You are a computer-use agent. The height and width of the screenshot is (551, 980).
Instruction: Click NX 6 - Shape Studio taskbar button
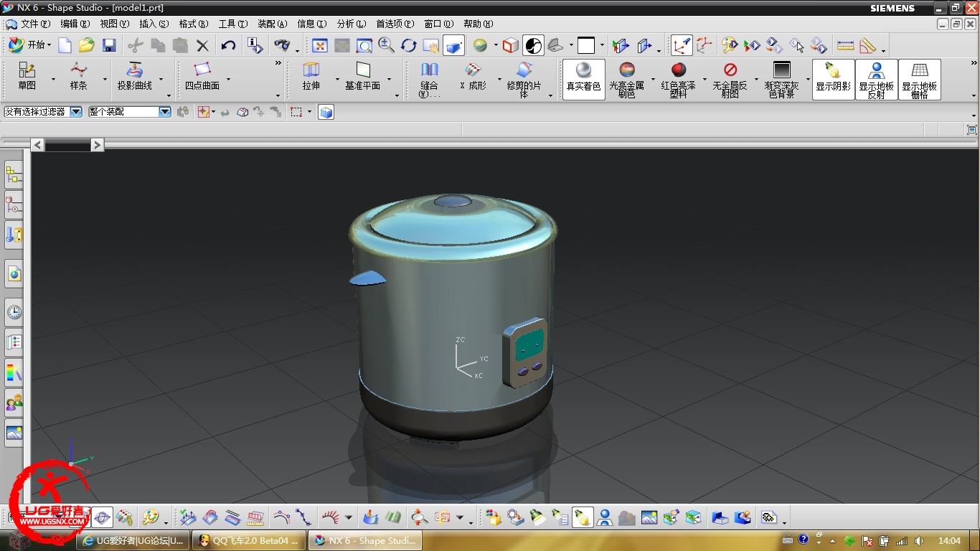[365, 540]
